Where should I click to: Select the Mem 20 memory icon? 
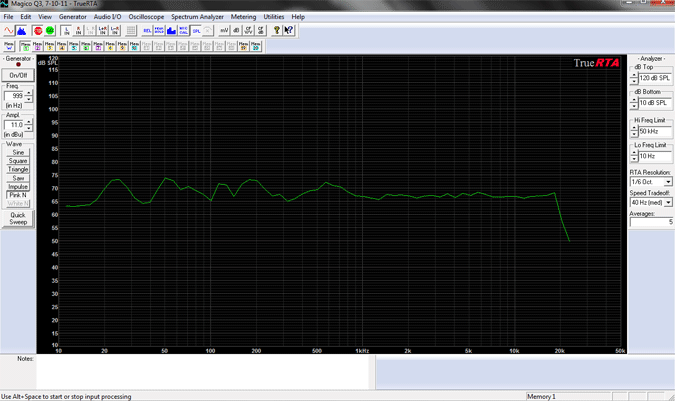click(x=256, y=46)
